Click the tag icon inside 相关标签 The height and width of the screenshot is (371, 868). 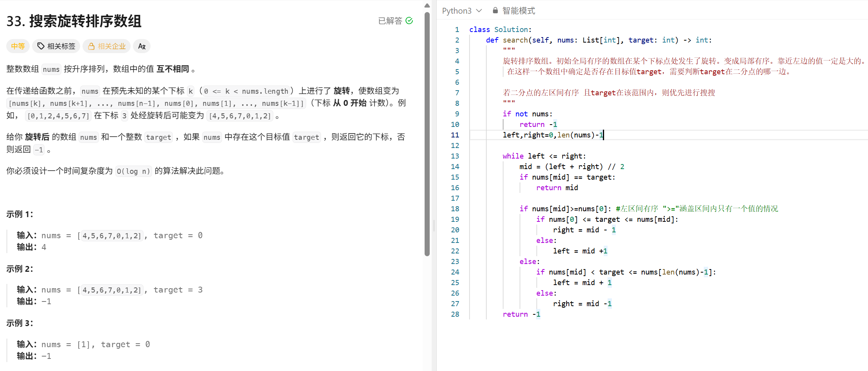(41, 46)
